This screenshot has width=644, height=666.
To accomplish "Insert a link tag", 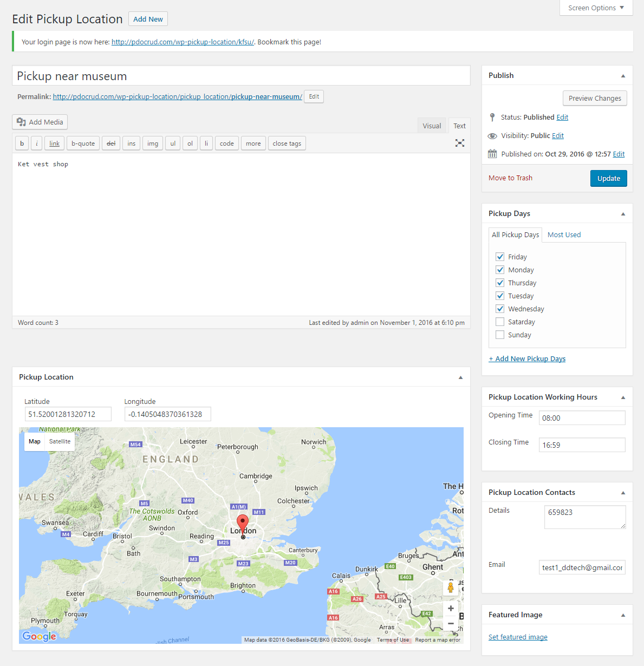I will pyautogui.click(x=55, y=143).
